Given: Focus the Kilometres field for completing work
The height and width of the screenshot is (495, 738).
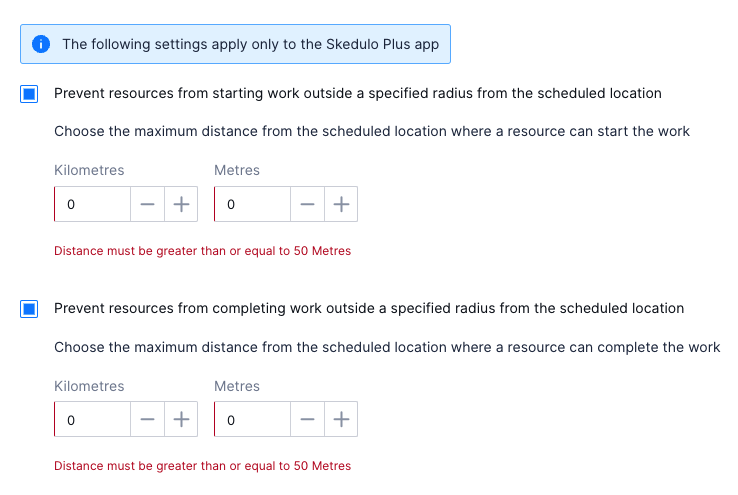Looking at the screenshot, I should click(x=93, y=420).
